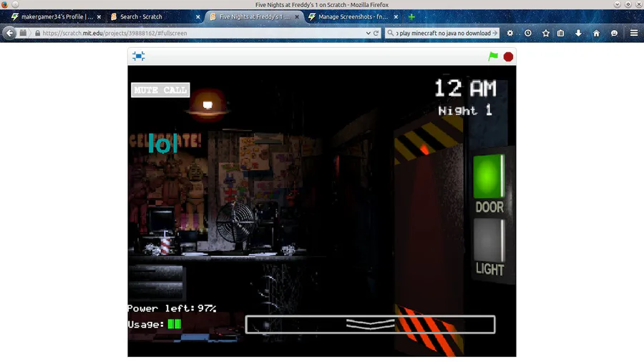
Task: Click the search box with minecraft query
Action: tap(442, 33)
